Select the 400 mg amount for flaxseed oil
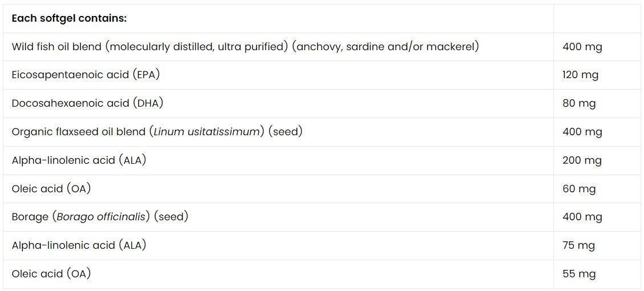Screen dimensions: 644x291 (582, 132)
